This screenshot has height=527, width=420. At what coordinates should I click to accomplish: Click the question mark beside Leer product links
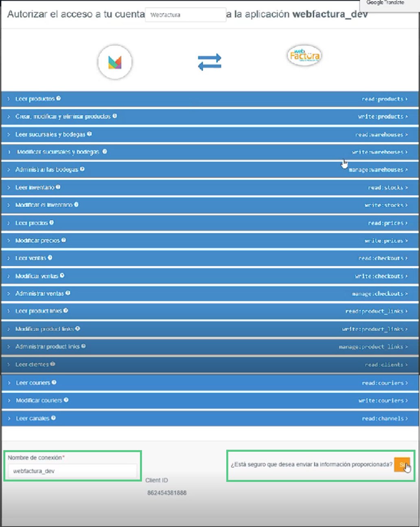[x=66, y=311]
